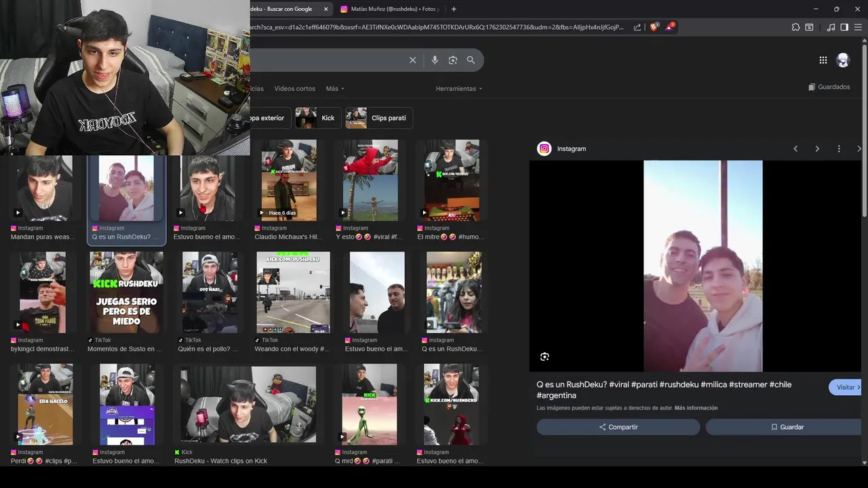The height and width of the screenshot is (488, 868).
Task: Open 'Momentos de Susto' TikTok thumbnail
Action: click(126, 292)
